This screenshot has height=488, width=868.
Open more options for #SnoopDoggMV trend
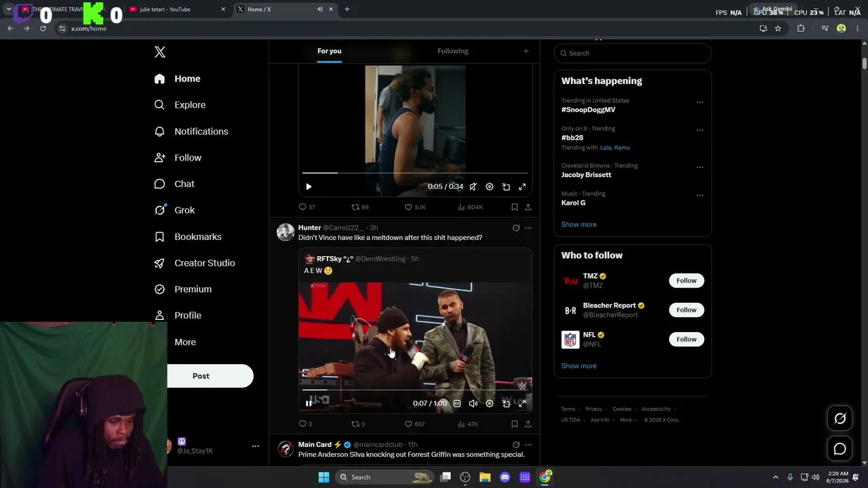click(x=700, y=102)
